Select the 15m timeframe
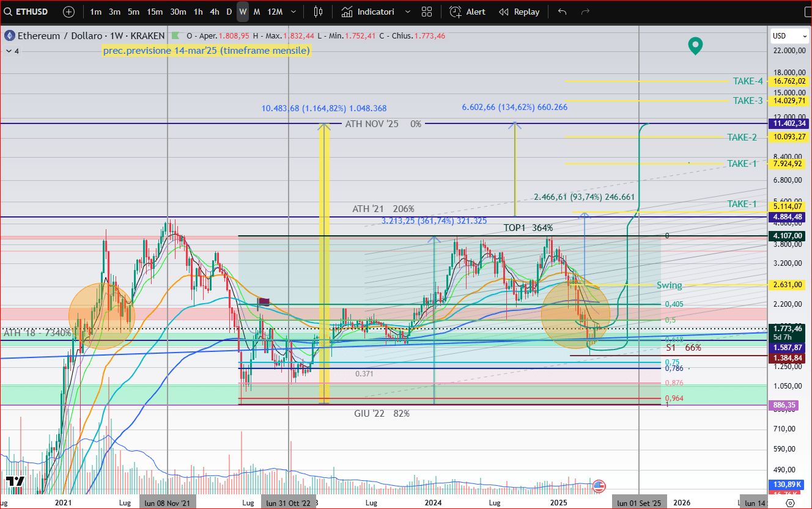 [154, 11]
